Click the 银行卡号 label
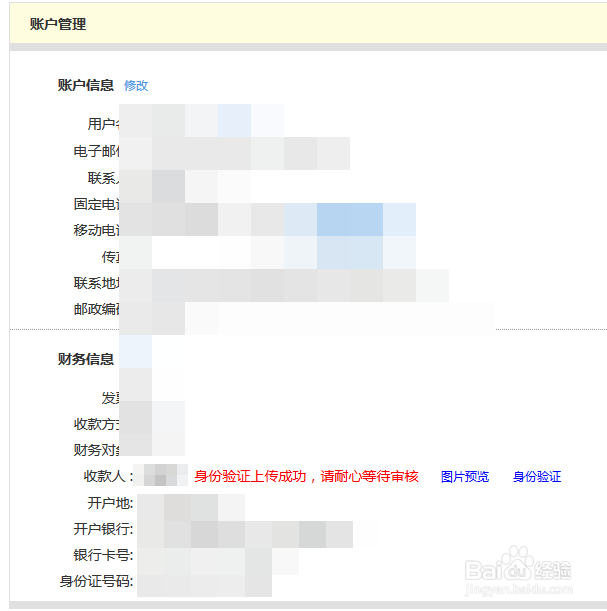This screenshot has width=607, height=611. (103, 555)
